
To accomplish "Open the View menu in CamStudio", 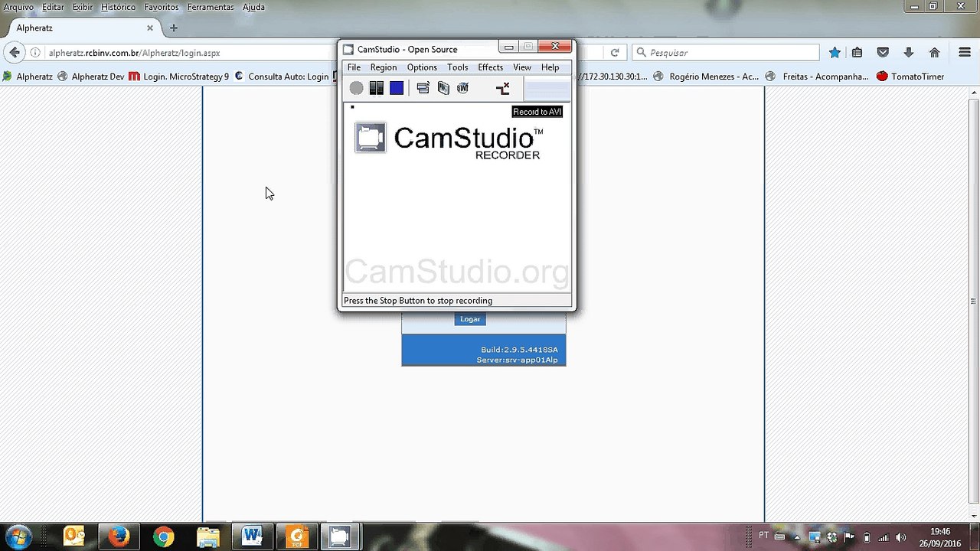I will pos(522,67).
